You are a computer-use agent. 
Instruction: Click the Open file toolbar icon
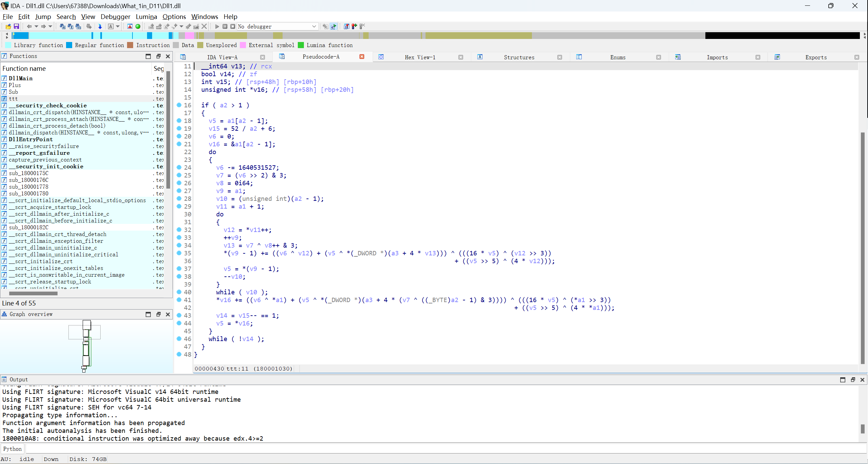click(8, 26)
